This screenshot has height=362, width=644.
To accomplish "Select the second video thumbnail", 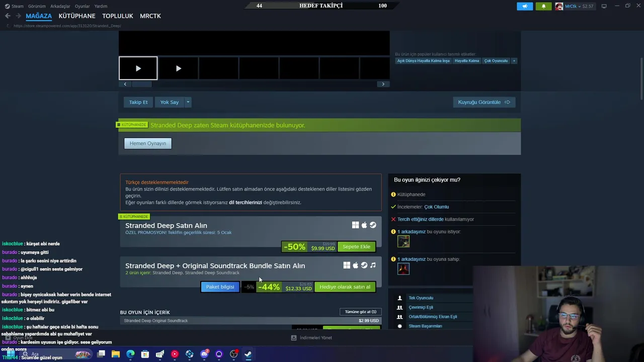I will pos(178,68).
